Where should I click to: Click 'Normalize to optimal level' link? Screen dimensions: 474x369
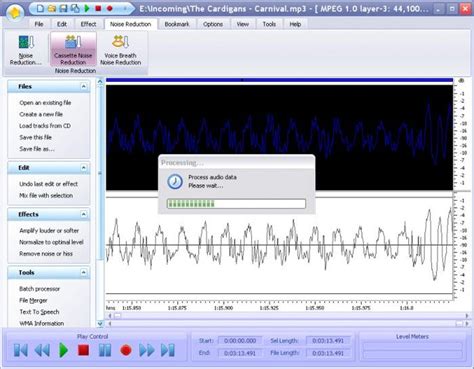(x=51, y=242)
